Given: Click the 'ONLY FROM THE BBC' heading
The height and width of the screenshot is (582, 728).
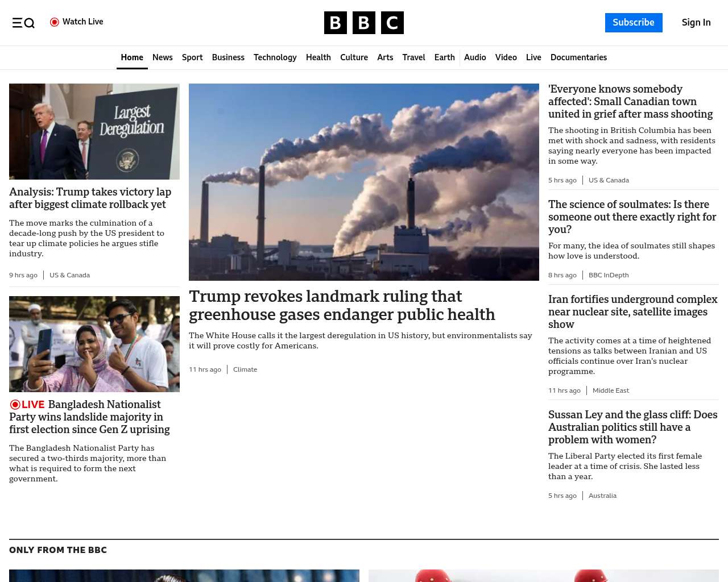Looking at the screenshot, I should click(58, 550).
